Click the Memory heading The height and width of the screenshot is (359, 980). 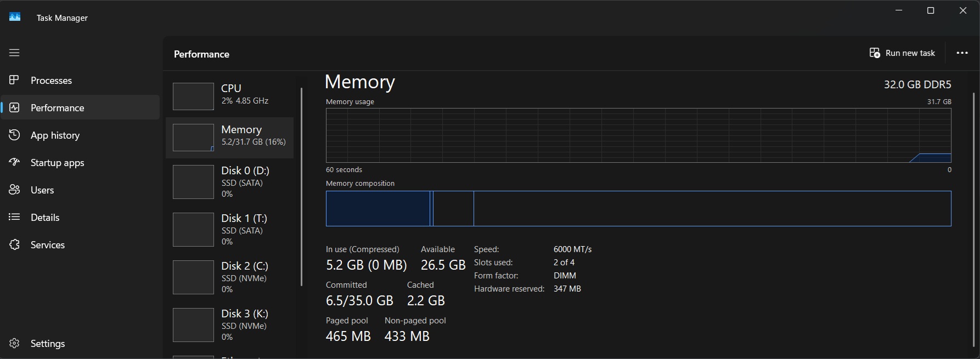point(360,82)
